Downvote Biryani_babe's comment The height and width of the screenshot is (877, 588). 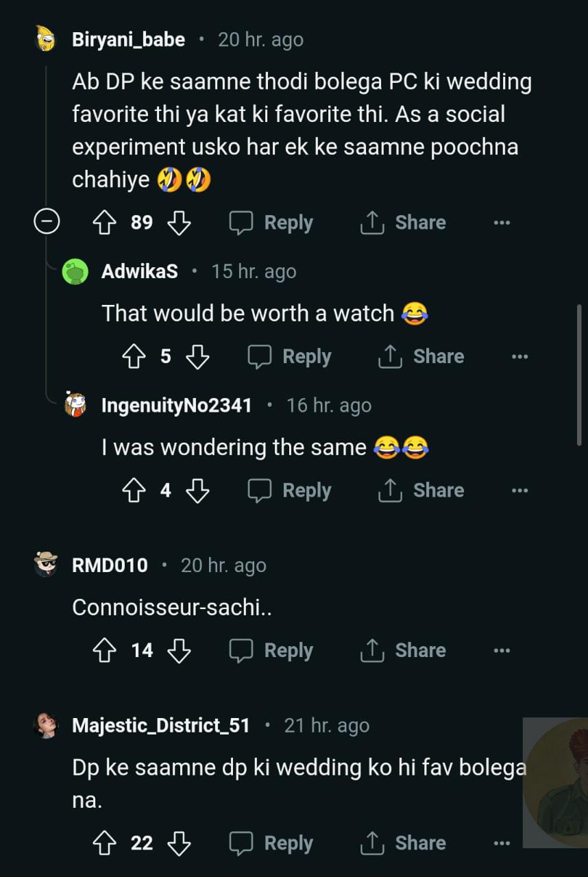pyautogui.click(x=179, y=223)
